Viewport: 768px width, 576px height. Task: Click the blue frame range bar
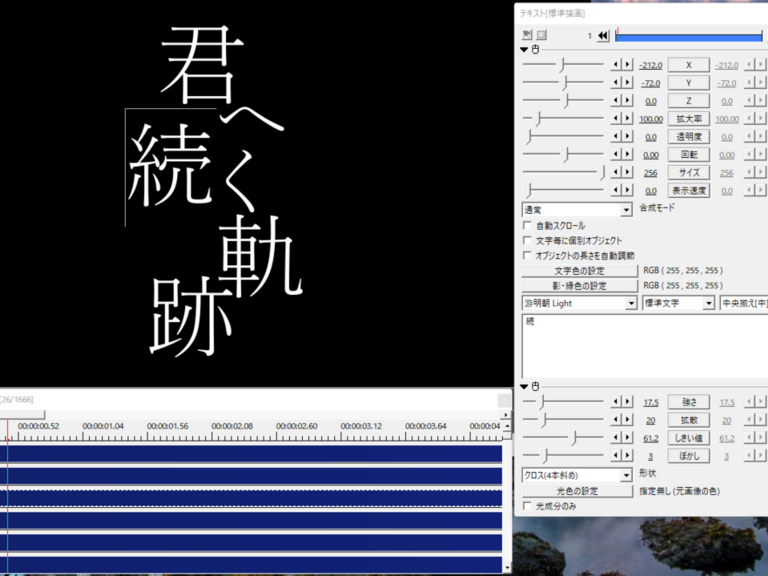689,37
